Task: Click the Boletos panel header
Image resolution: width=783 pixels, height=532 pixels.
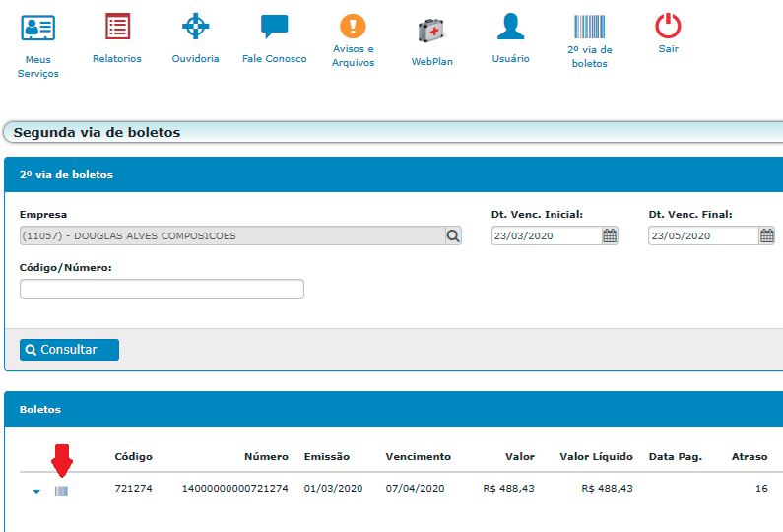Action: click(394, 409)
